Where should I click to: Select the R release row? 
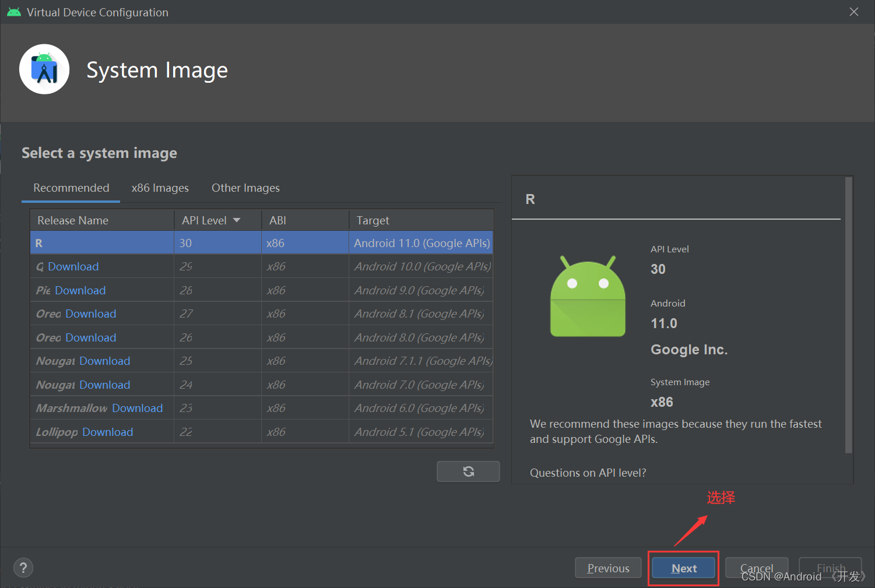click(262, 243)
